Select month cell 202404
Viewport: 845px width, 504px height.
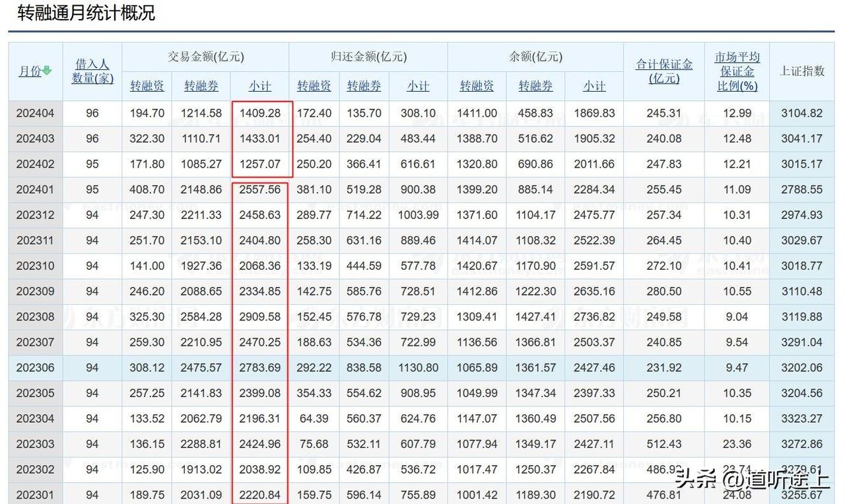click(36, 113)
